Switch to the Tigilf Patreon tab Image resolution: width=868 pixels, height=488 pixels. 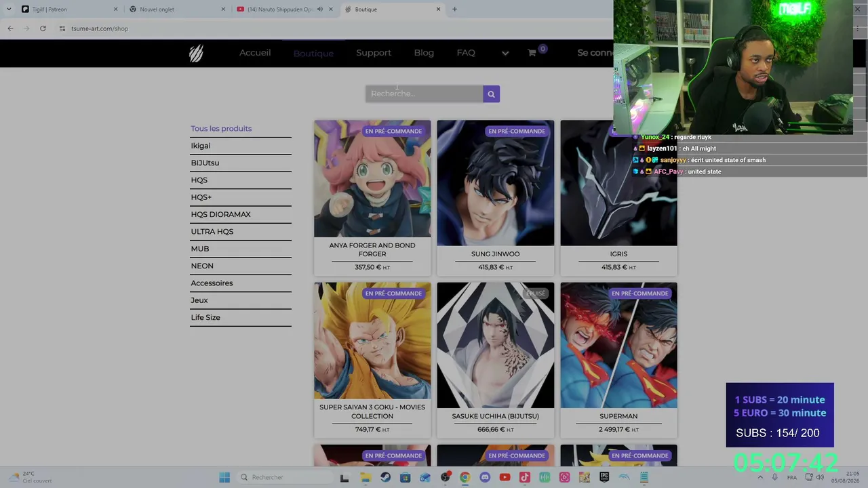[x=69, y=9]
